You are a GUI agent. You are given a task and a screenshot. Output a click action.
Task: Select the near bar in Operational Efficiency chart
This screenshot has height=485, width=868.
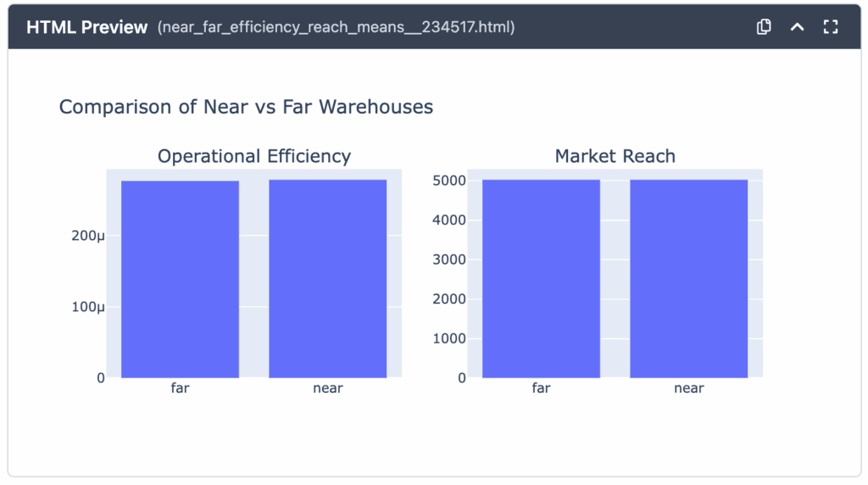click(x=328, y=278)
